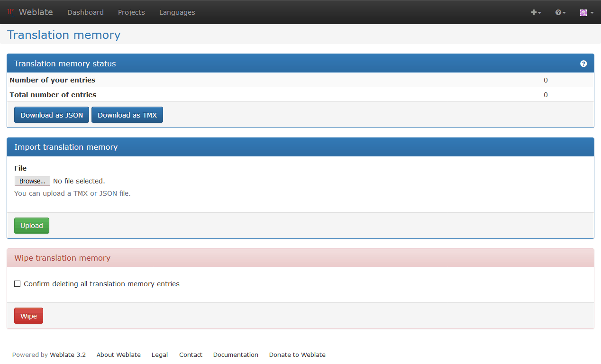Download memory as TMX
Viewport: 601px width, 364px height.
click(127, 115)
